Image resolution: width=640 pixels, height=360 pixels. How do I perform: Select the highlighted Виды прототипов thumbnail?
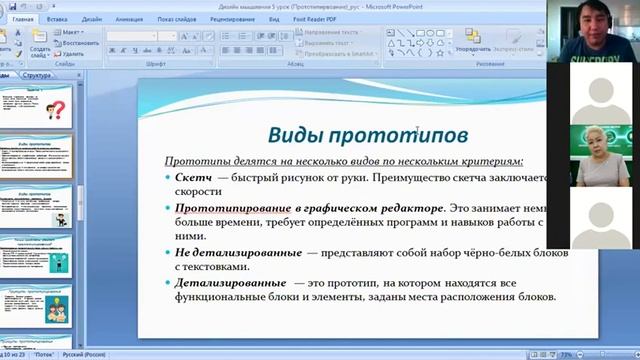(x=36, y=157)
